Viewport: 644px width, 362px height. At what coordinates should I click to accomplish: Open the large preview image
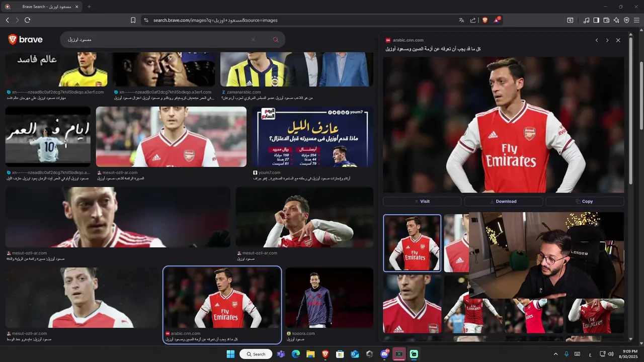pyautogui.click(x=504, y=125)
